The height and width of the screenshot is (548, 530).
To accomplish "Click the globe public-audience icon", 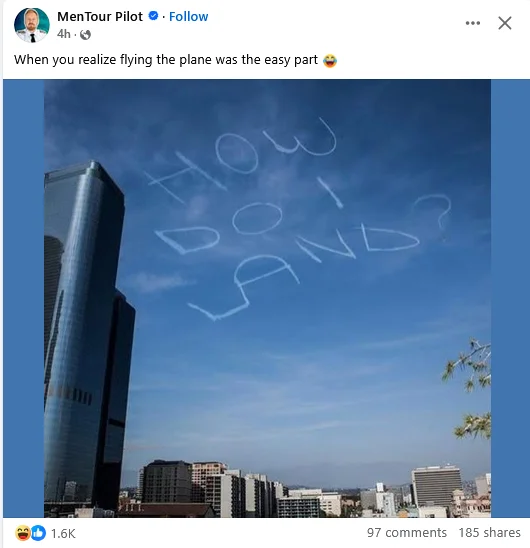I will pyautogui.click(x=85, y=35).
